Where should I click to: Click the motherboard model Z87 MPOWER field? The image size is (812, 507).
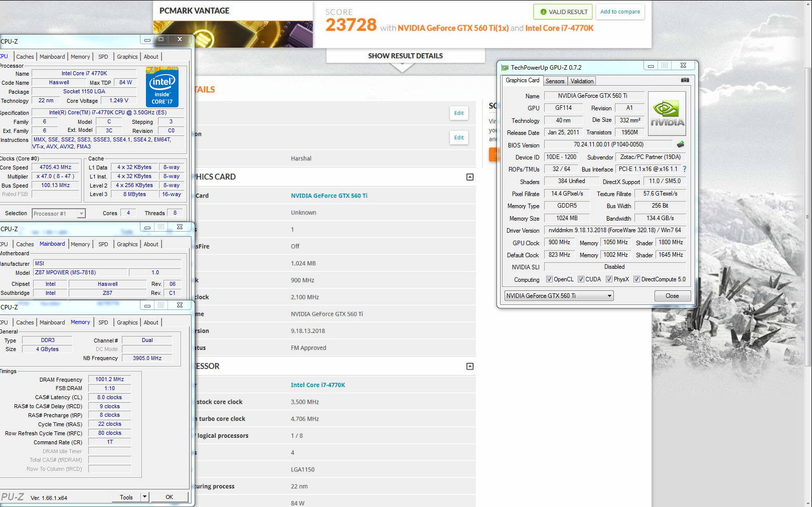[79, 273]
